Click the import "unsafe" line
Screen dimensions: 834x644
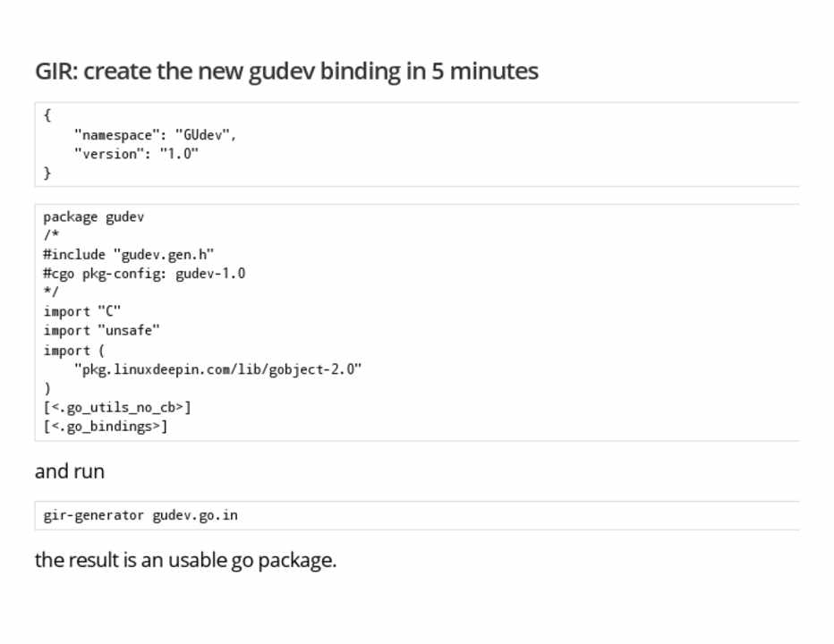coord(101,331)
